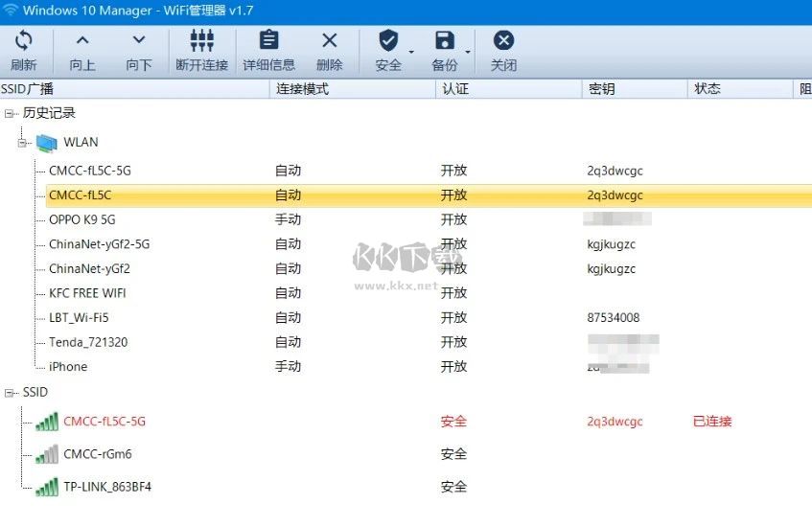
Task: Collapse the SSID tree node
Action: click(10, 393)
